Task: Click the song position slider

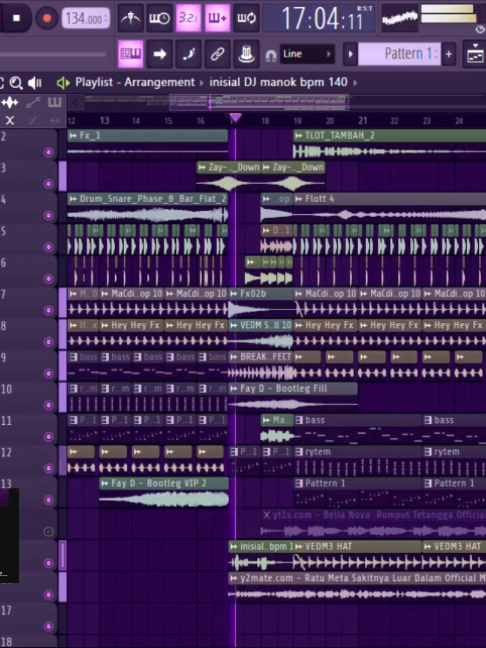Action: (53, 54)
